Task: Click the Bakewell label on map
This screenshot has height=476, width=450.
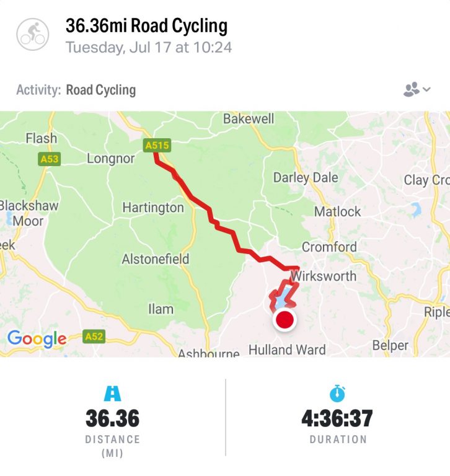Action: [248, 118]
